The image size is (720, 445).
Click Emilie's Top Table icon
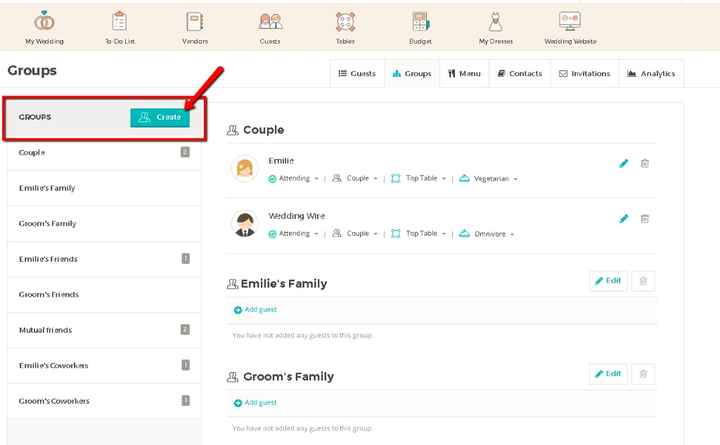coord(395,178)
